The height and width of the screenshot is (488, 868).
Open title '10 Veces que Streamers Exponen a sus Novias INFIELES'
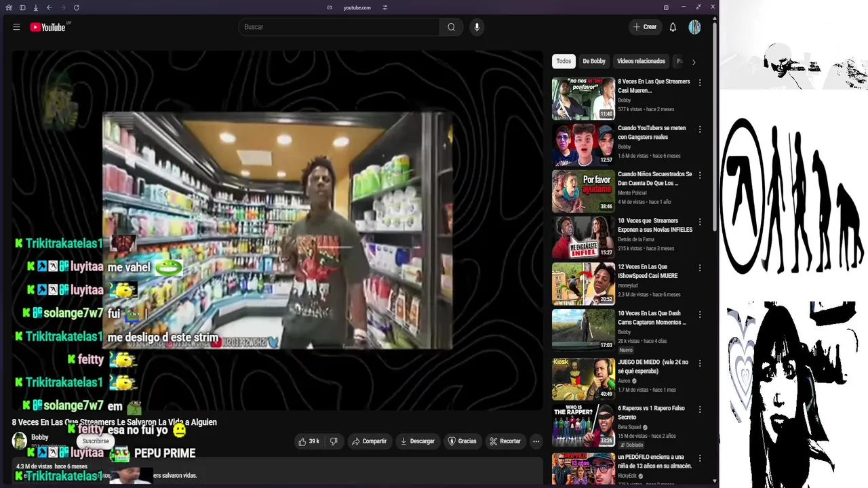point(655,225)
